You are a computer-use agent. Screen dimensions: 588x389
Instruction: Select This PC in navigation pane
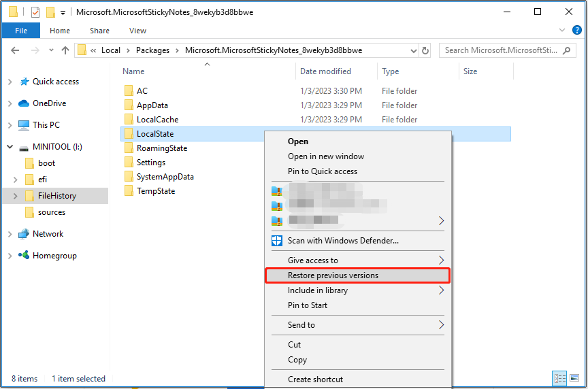[x=46, y=125]
